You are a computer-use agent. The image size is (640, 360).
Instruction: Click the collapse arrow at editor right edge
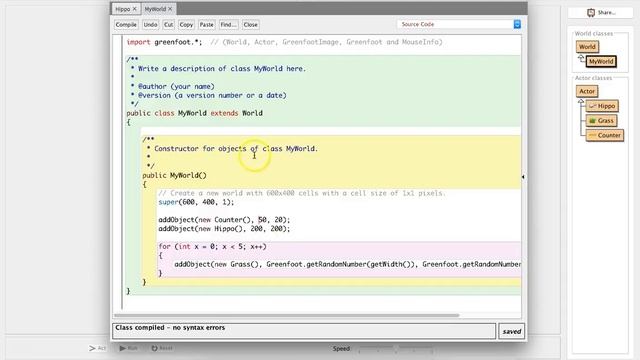pos(523,177)
